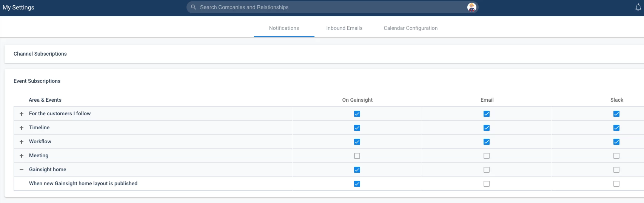644x203 pixels.
Task: Uncheck Email for Workflow
Action: [x=487, y=142]
